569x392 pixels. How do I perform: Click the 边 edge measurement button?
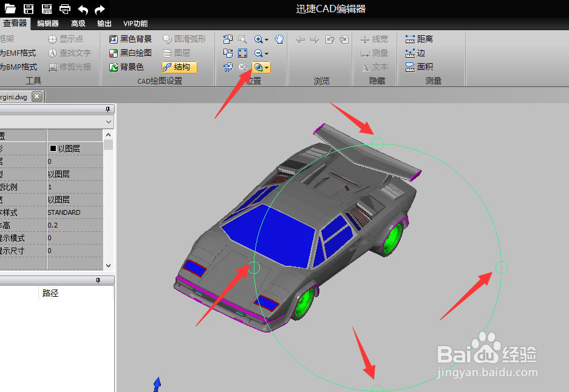[x=415, y=53]
